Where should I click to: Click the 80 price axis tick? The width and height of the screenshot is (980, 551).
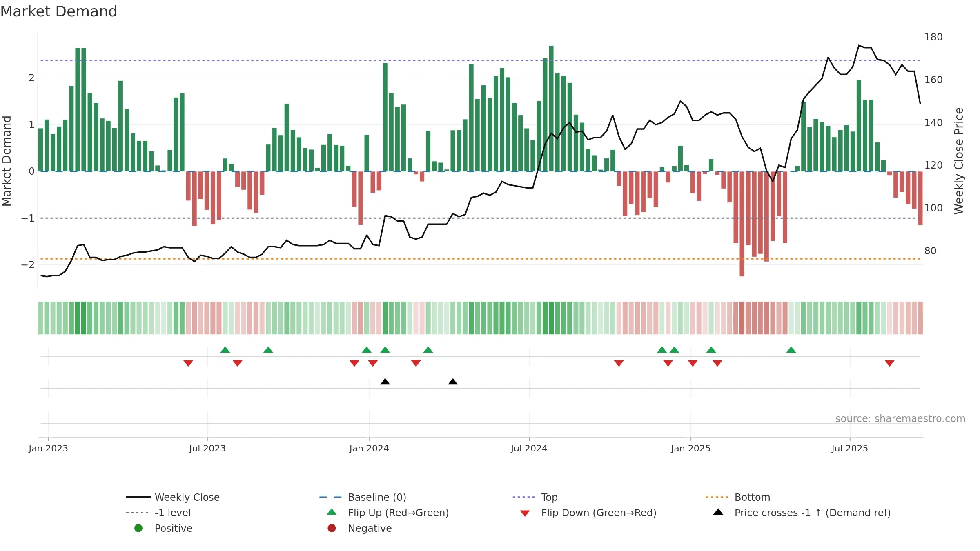point(931,251)
